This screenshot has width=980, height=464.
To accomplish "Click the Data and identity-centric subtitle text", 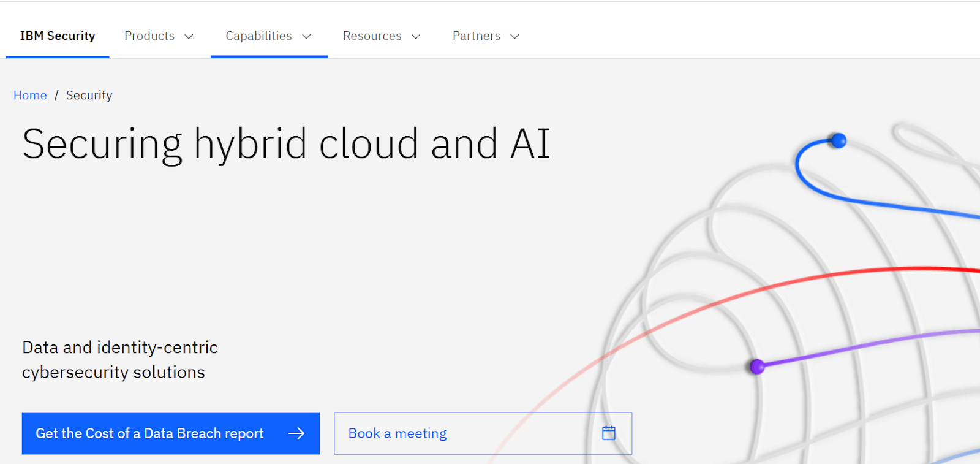I will (120, 360).
